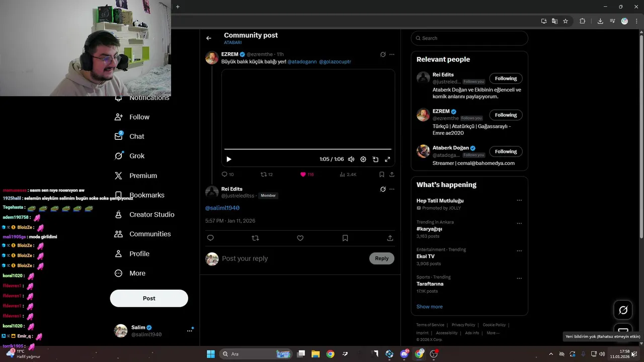
Task: Click Show more under What's happening
Action: click(x=430, y=307)
